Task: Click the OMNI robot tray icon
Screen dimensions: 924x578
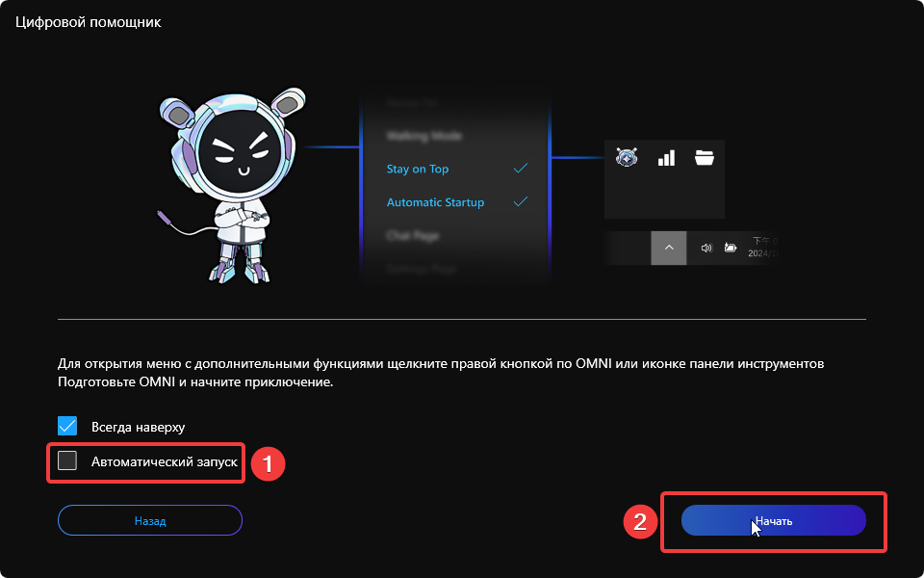Action: [627, 158]
